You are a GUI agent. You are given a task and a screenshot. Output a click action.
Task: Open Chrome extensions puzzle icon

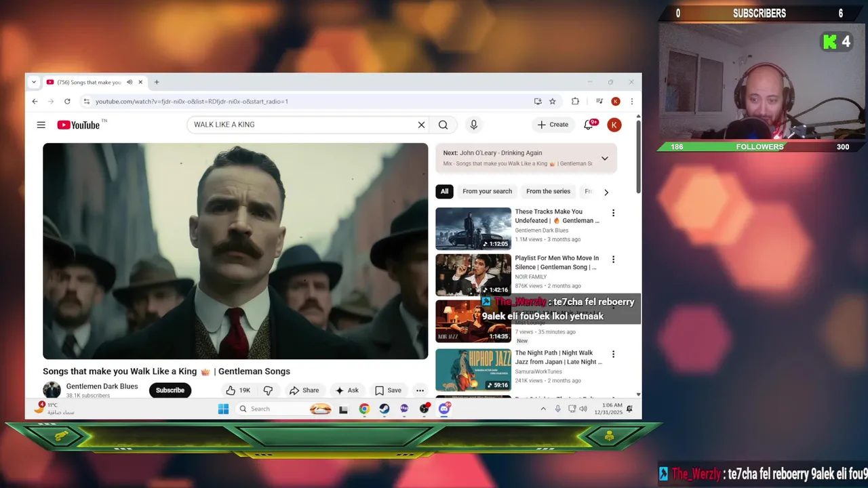575,102
